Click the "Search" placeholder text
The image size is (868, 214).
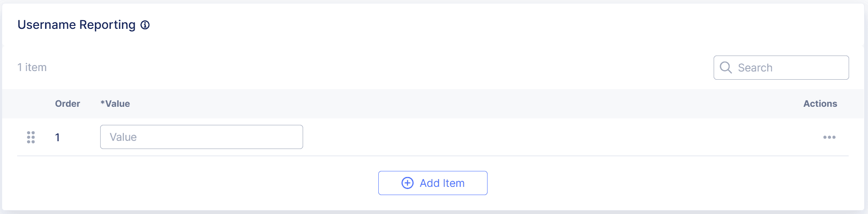(755, 68)
